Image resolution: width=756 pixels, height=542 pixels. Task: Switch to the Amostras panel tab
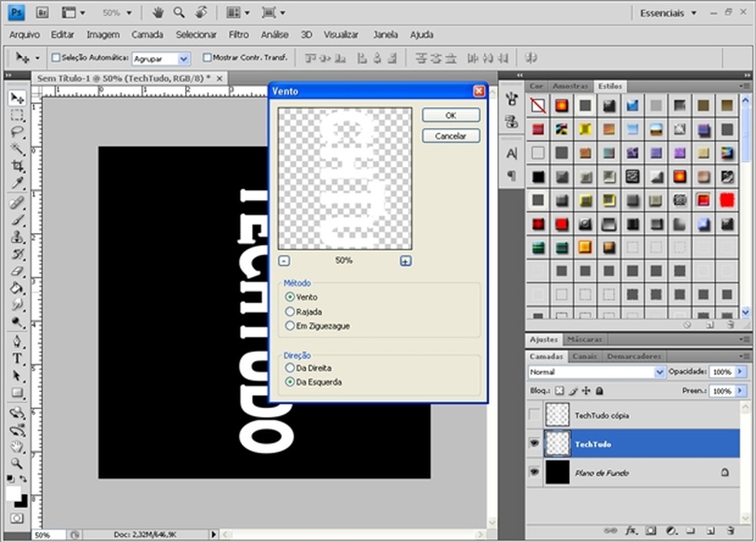point(570,86)
